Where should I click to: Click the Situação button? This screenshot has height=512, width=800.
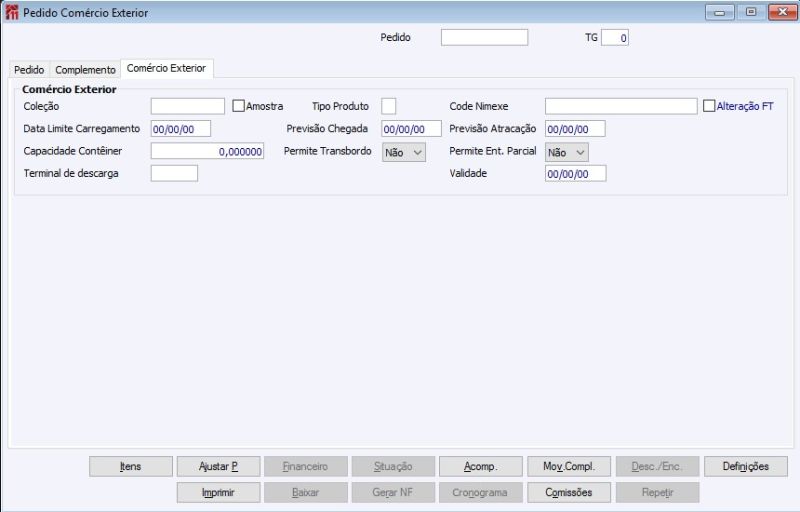(x=393, y=466)
